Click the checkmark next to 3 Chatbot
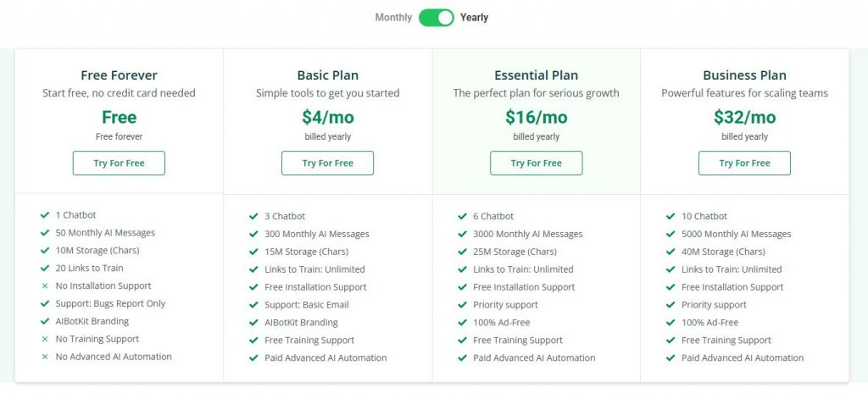 coord(253,217)
